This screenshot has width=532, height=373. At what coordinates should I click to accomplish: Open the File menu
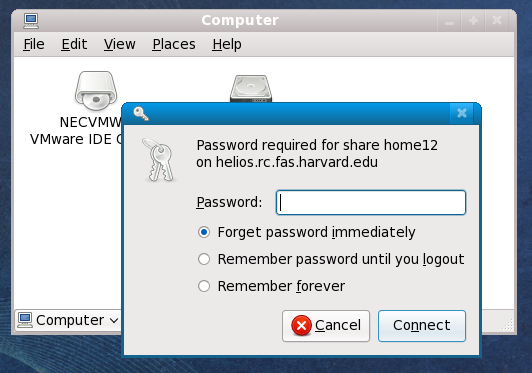(x=34, y=44)
